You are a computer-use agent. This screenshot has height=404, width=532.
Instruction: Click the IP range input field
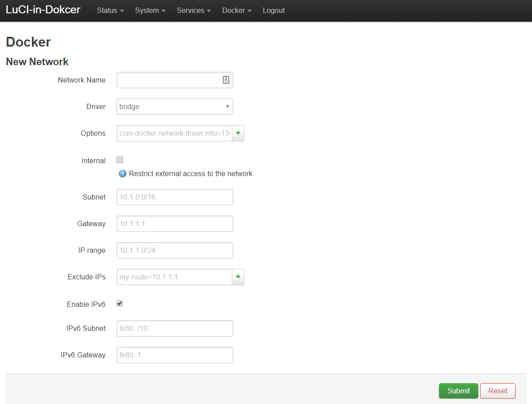175,250
